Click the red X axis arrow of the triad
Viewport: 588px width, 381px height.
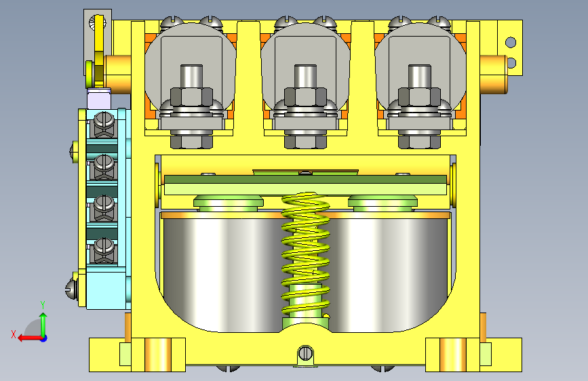point(30,338)
